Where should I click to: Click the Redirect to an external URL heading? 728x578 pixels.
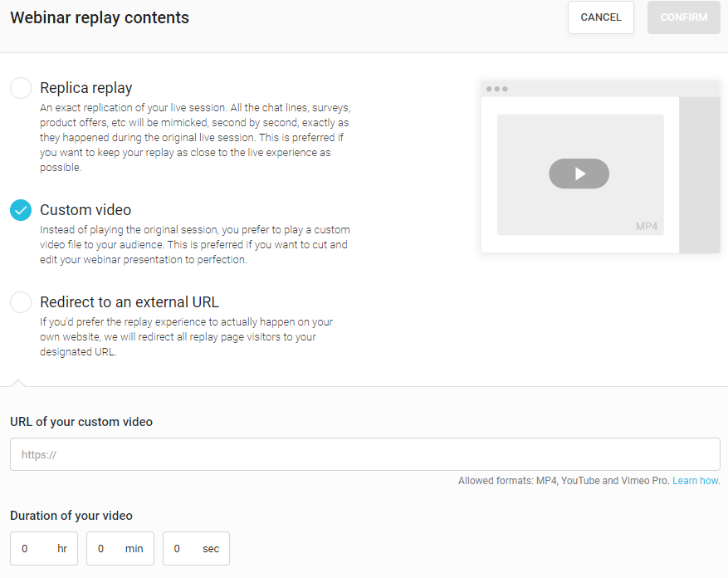click(129, 302)
